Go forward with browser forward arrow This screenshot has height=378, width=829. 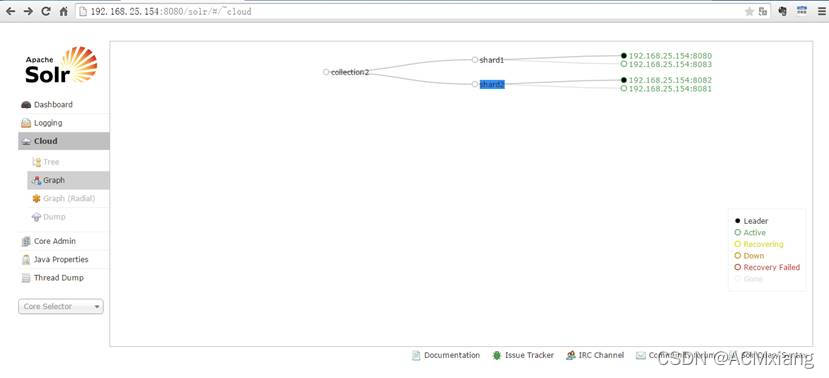click(x=29, y=11)
